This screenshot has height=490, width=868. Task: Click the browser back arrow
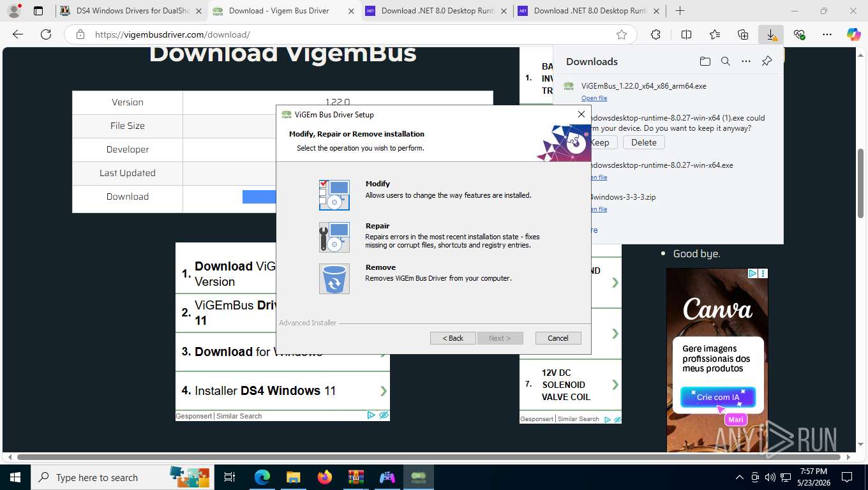click(18, 34)
